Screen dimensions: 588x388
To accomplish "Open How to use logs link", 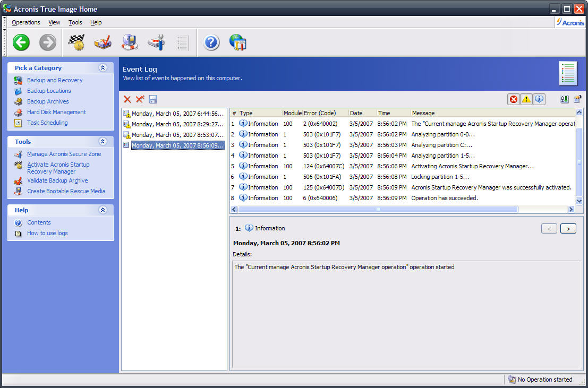I will tap(47, 233).
